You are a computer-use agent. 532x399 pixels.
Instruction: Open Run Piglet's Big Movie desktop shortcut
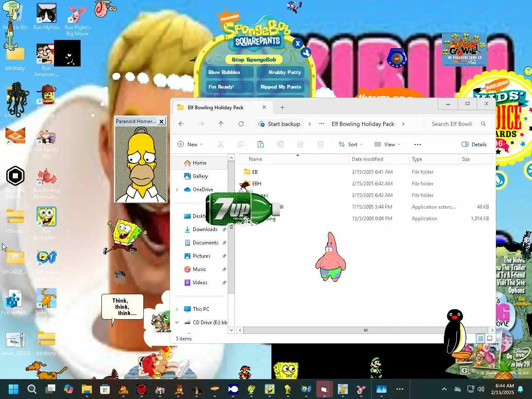pos(77,19)
